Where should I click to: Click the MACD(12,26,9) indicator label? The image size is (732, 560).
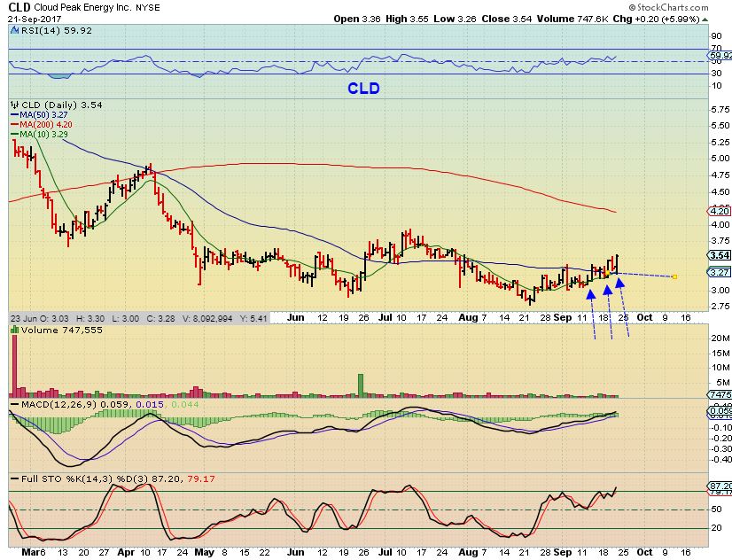click(x=58, y=404)
